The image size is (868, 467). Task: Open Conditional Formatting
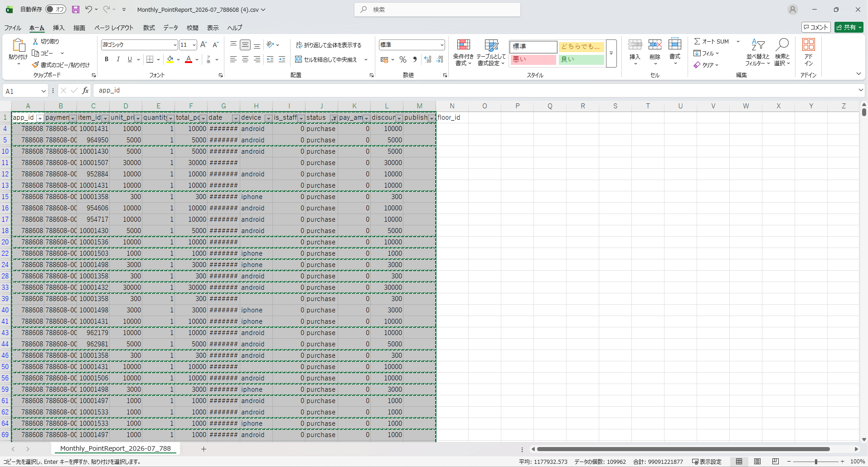point(463,52)
